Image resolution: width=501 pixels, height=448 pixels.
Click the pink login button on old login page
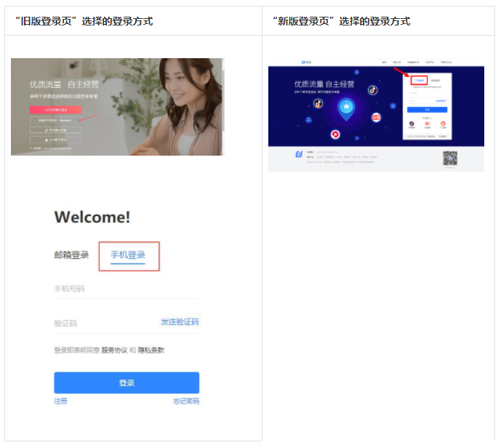click(55, 110)
